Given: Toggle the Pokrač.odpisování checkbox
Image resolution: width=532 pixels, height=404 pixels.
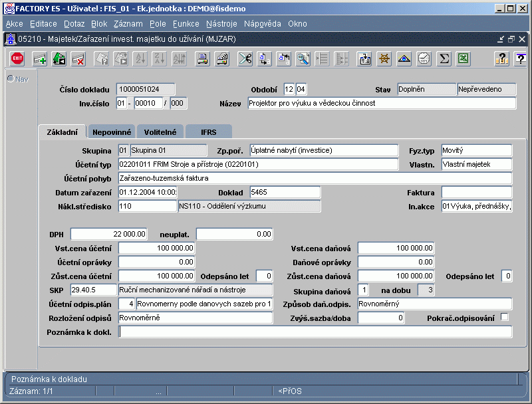Looking at the screenshot, I should point(505,317).
